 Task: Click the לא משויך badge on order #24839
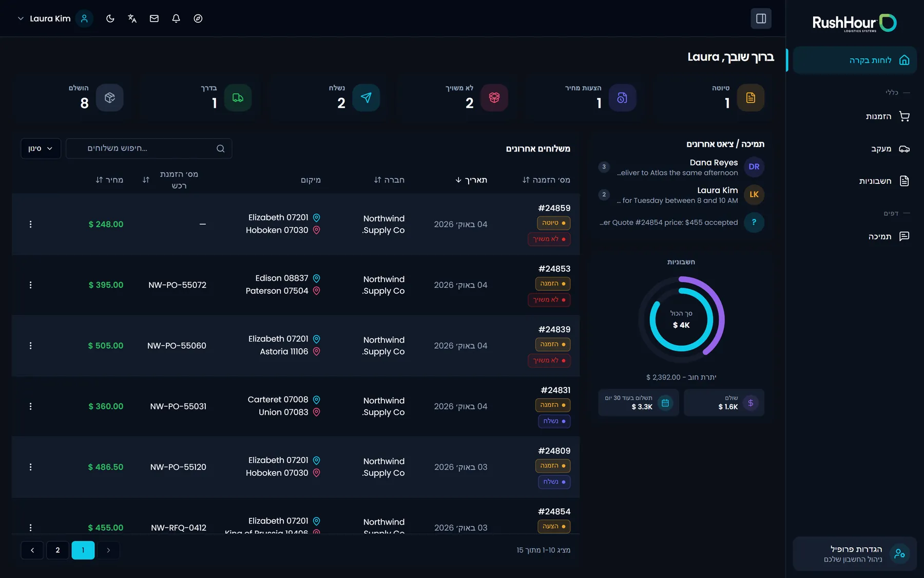(549, 361)
